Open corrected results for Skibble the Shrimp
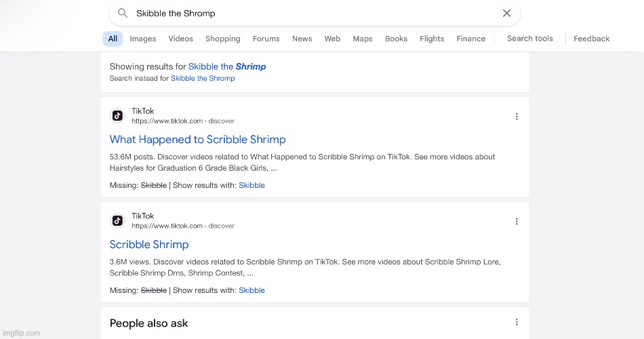The width and height of the screenshot is (644, 339). tap(226, 66)
